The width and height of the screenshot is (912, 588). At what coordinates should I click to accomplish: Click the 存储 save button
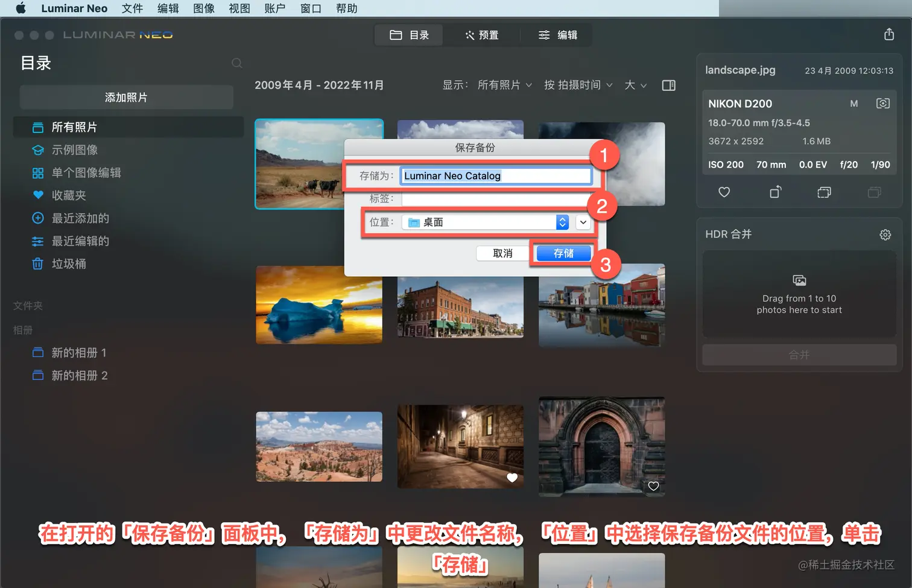click(x=563, y=253)
